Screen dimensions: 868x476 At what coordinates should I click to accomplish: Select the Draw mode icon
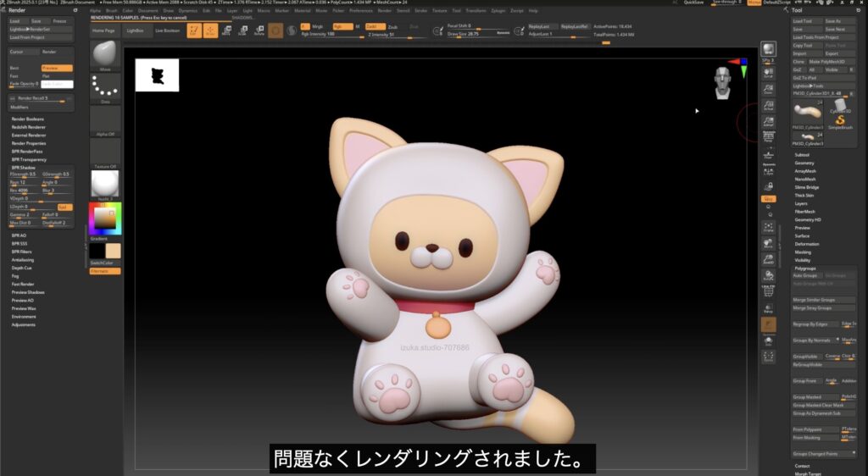(x=211, y=30)
